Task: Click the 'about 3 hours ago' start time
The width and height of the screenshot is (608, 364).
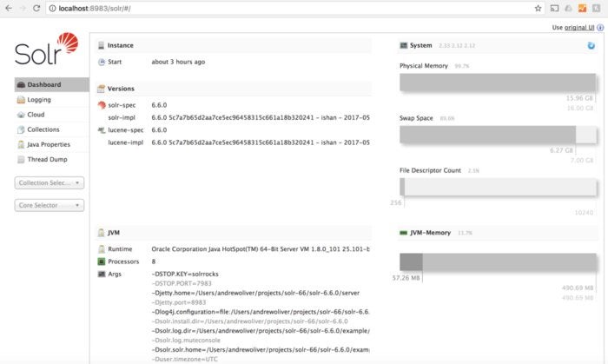Action: point(178,62)
